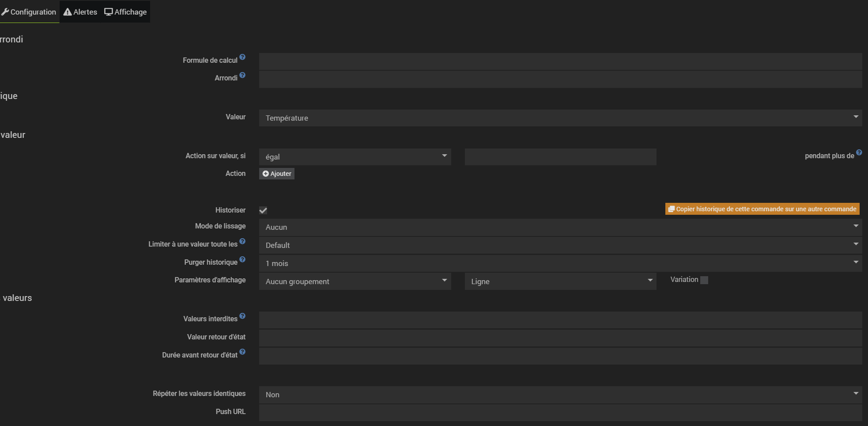Click the Formule de calcul input field
The image size is (868, 426).
(x=560, y=61)
